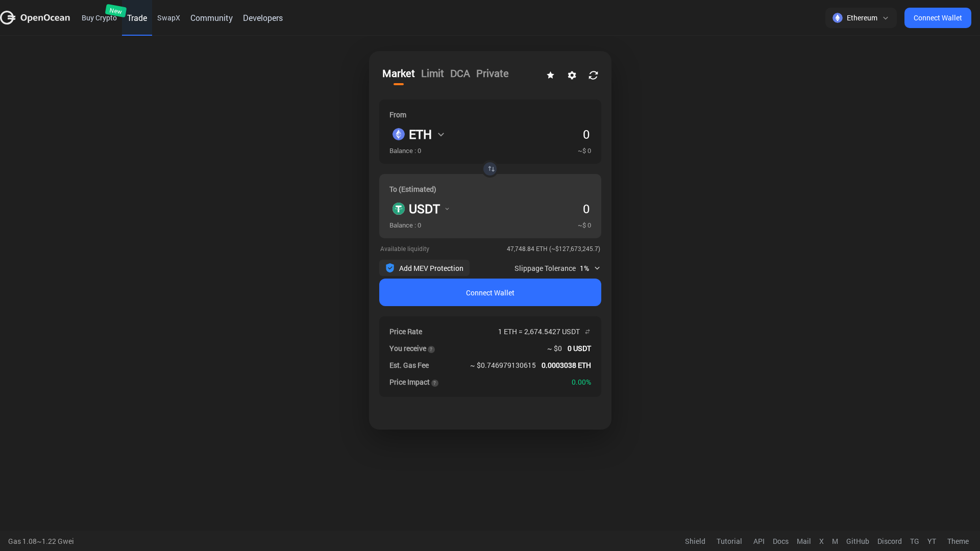This screenshot has height=551, width=980.
Task: Click the To Balance : 0 text
Action: (x=405, y=226)
